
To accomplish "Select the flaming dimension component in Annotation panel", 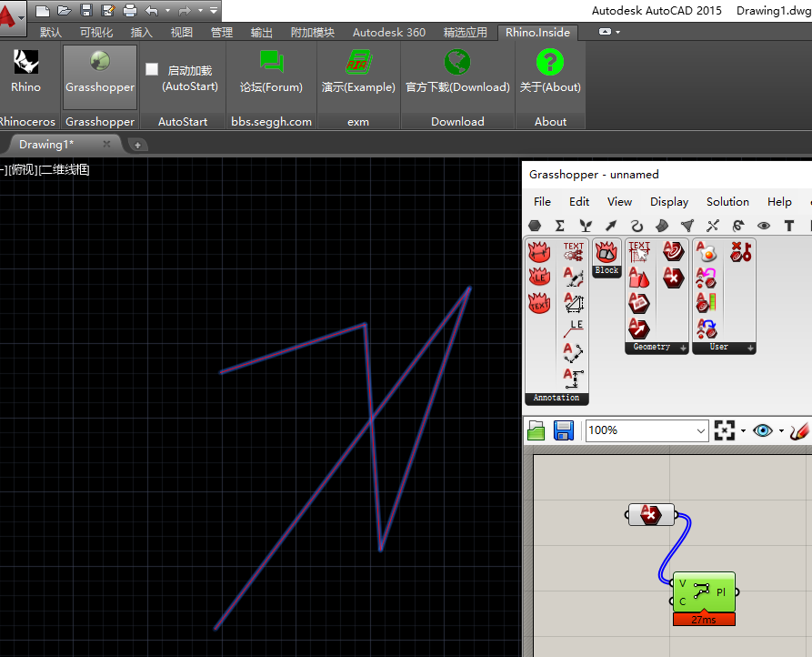I will tap(539, 252).
